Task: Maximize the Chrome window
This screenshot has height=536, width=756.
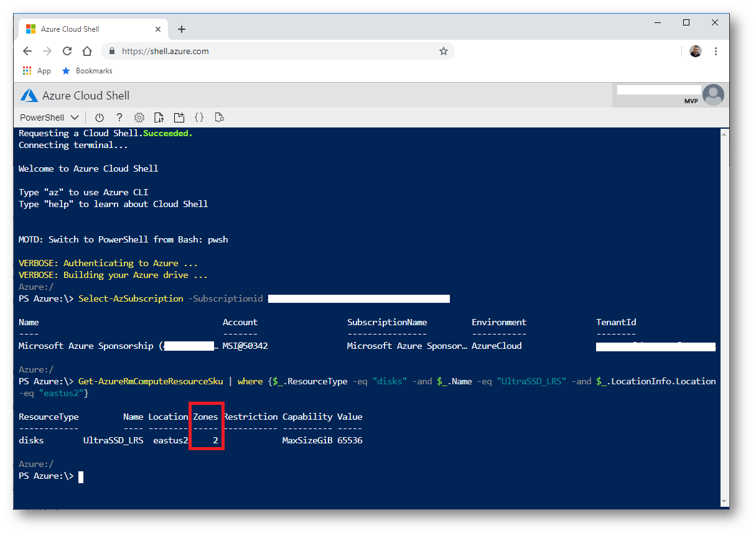Action: coord(686,22)
